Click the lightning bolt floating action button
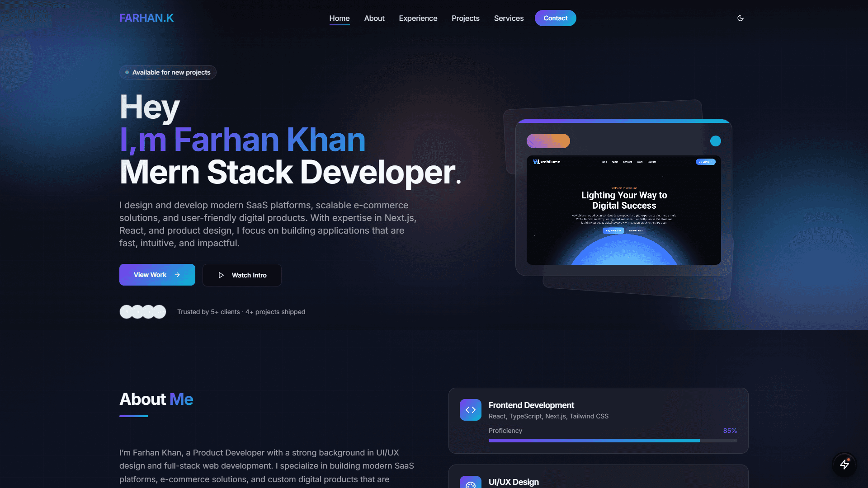The height and width of the screenshot is (488, 868). coord(844,465)
